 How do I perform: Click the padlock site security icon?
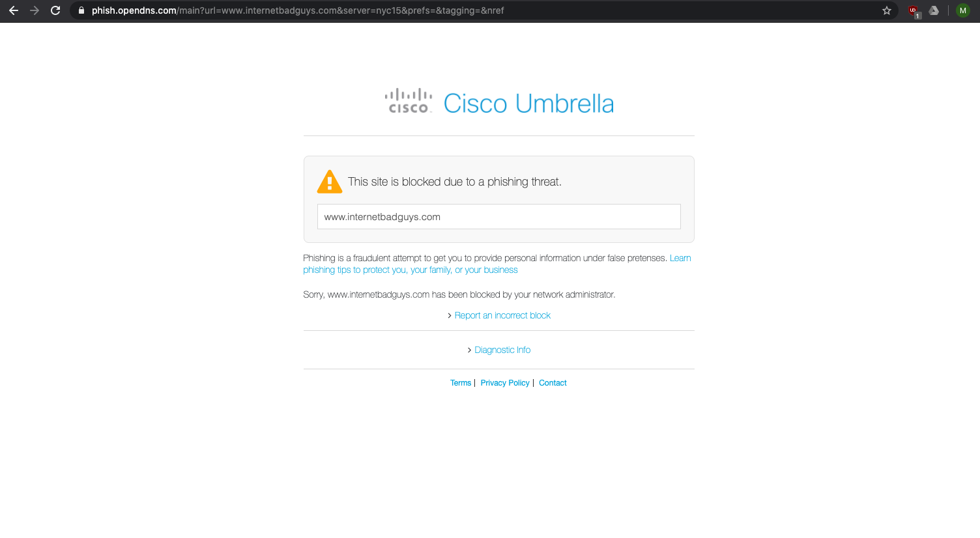[x=81, y=10]
